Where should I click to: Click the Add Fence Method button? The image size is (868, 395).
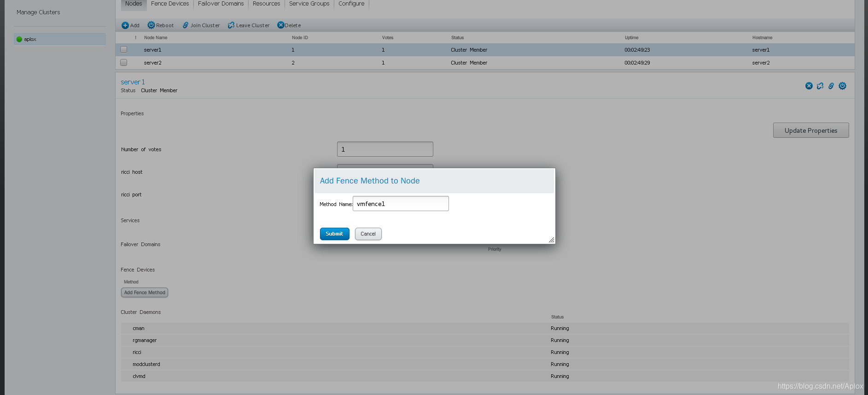pyautogui.click(x=145, y=293)
